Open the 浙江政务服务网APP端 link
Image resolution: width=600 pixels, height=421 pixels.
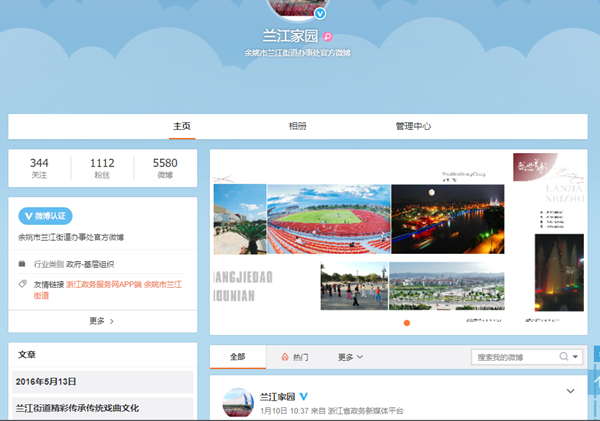click(104, 284)
